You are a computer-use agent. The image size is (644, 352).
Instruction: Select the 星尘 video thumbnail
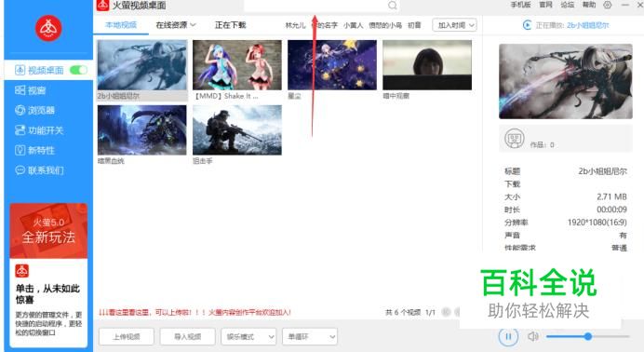tap(332, 65)
